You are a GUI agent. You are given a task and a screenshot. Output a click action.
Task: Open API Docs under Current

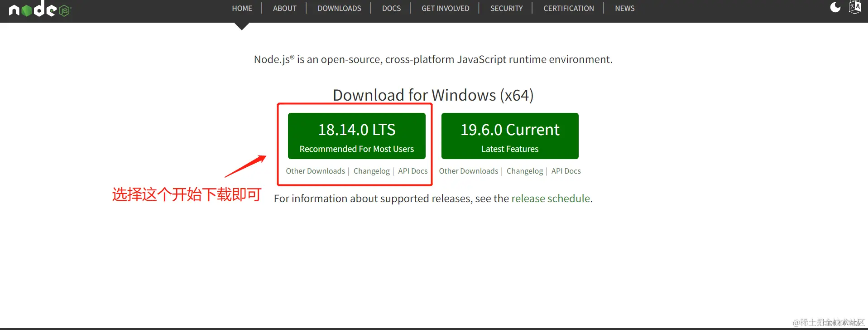pyautogui.click(x=566, y=171)
